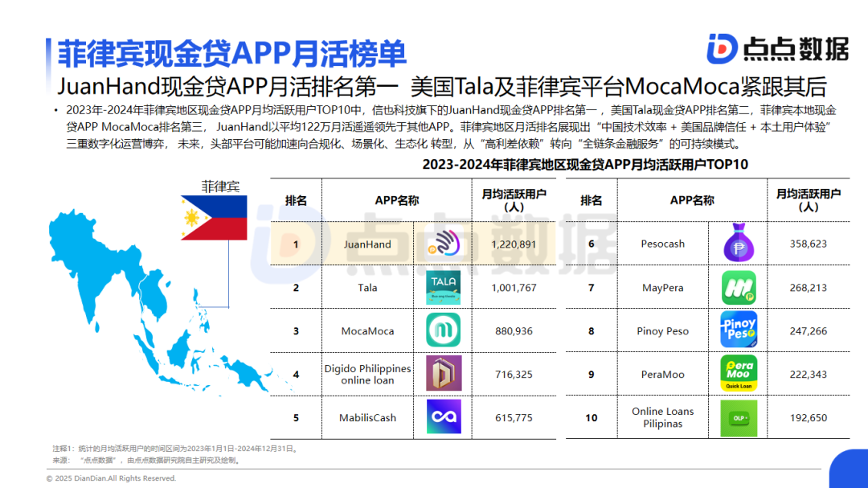
Task: Click the Online Loans Pilipinas OLP icon
Action: (739, 417)
